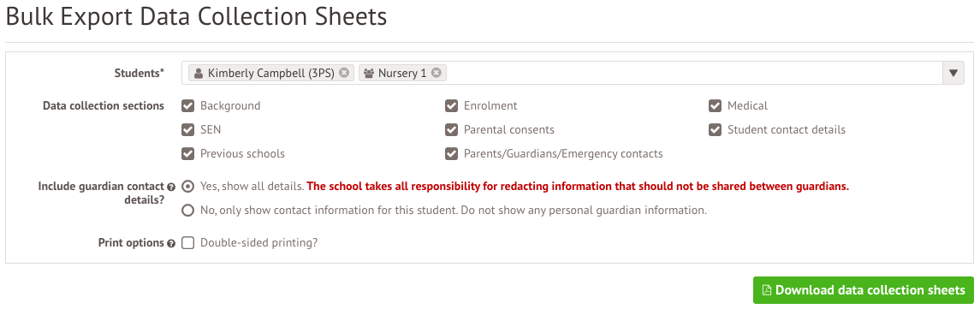Toggle the SEN checkbox
The image size is (980, 309).
coord(187,129)
